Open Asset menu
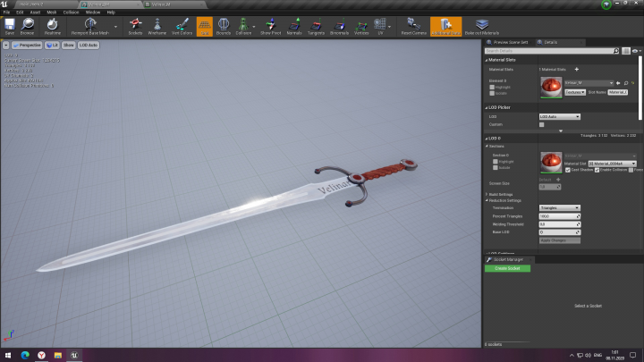644x362 pixels. coord(35,13)
